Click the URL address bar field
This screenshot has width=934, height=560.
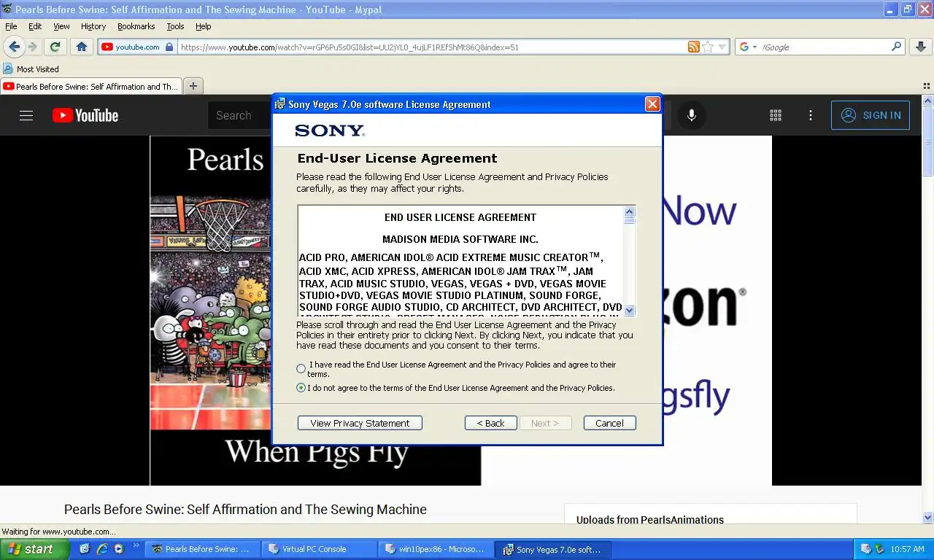[431, 47]
